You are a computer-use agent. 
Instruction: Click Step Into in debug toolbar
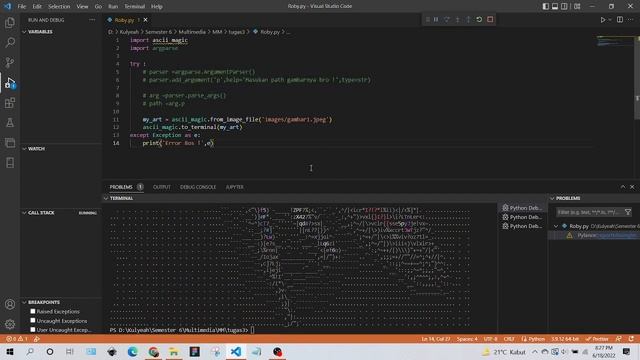(x=458, y=20)
